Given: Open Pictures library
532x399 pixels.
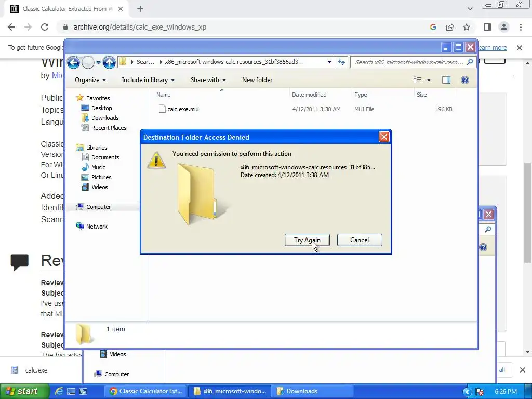Looking at the screenshot, I should [101, 177].
